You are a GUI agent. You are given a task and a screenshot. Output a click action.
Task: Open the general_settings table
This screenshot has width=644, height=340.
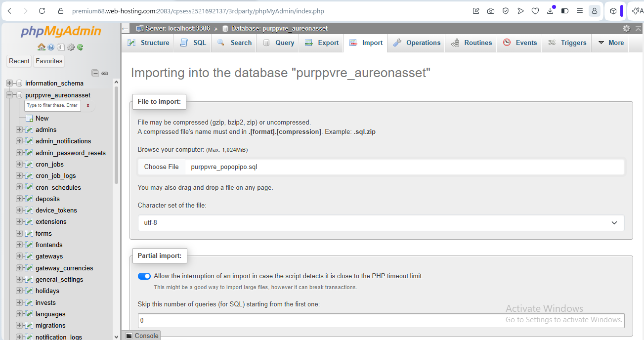59,279
